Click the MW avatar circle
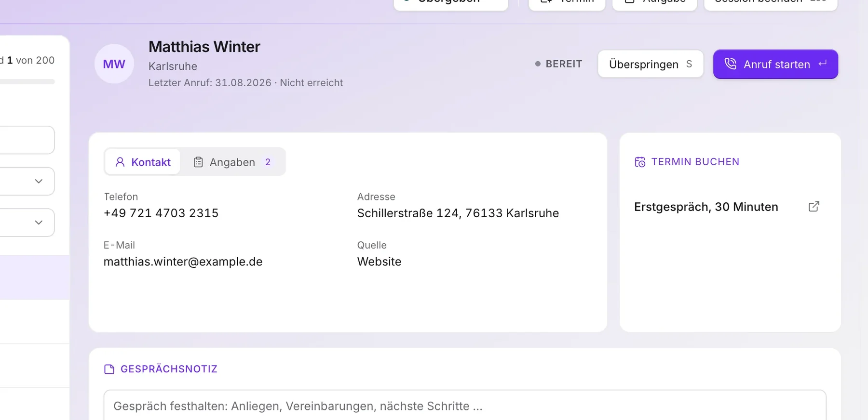This screenshot has height=420, width=868. (x=114, y=64)
